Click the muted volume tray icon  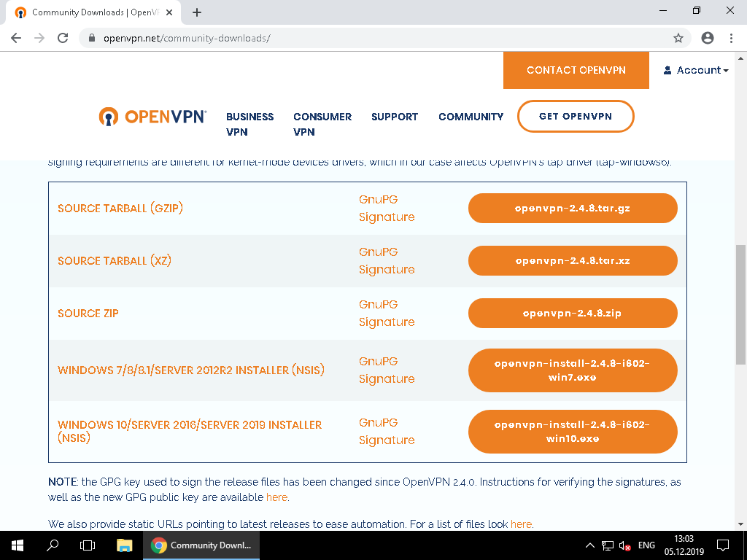point(624,545)
